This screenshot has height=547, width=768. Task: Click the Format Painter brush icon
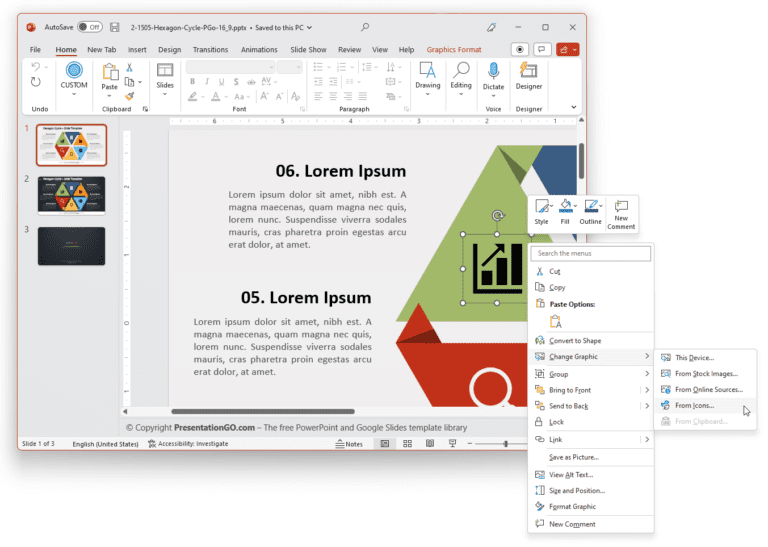(x=129, y=96)
